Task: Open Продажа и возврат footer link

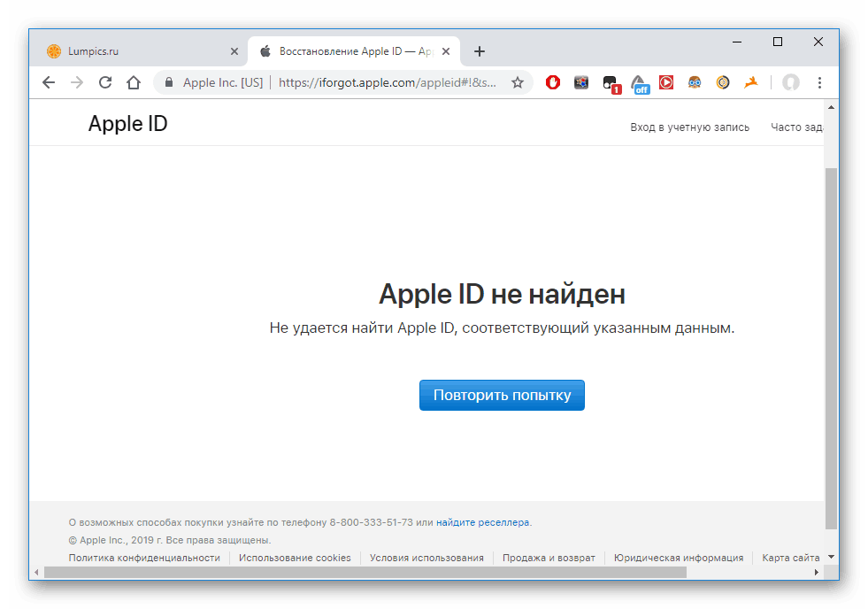Action: pos(549,558)
